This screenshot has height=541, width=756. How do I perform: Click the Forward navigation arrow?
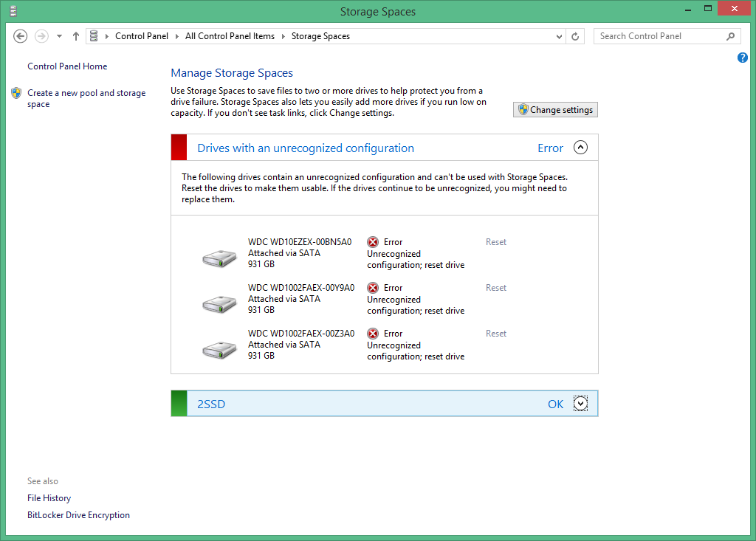[42, 36]
